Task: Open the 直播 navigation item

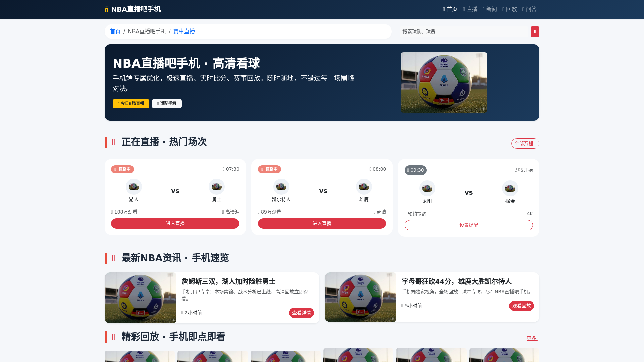Action: (x=470, y=9)
